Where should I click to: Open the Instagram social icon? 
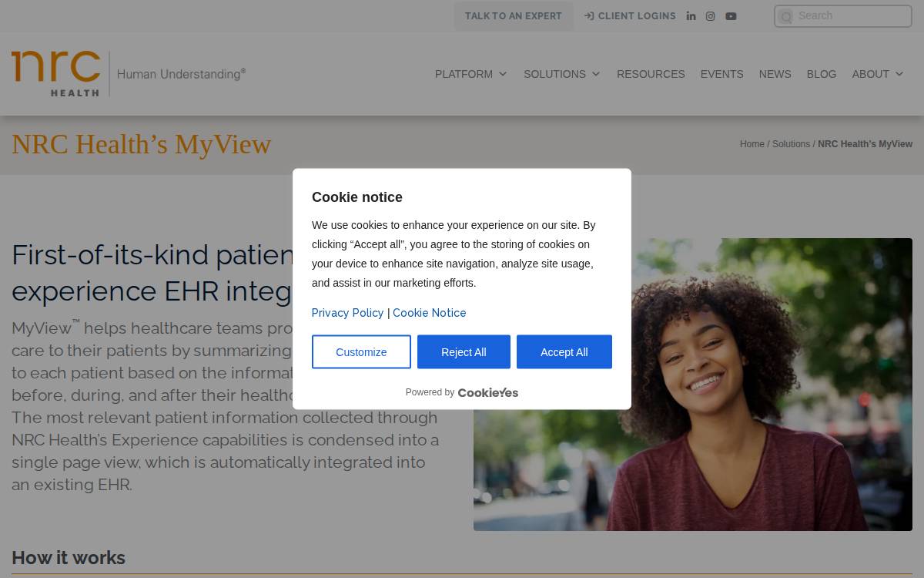tap(711, 16)
